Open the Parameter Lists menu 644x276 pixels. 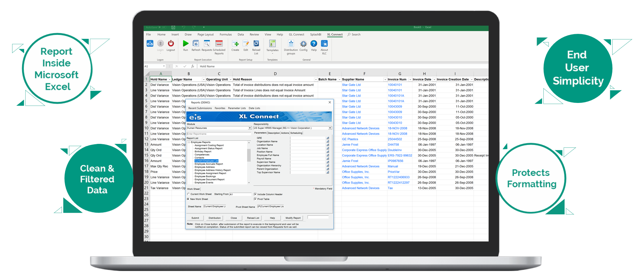point(237,108)
